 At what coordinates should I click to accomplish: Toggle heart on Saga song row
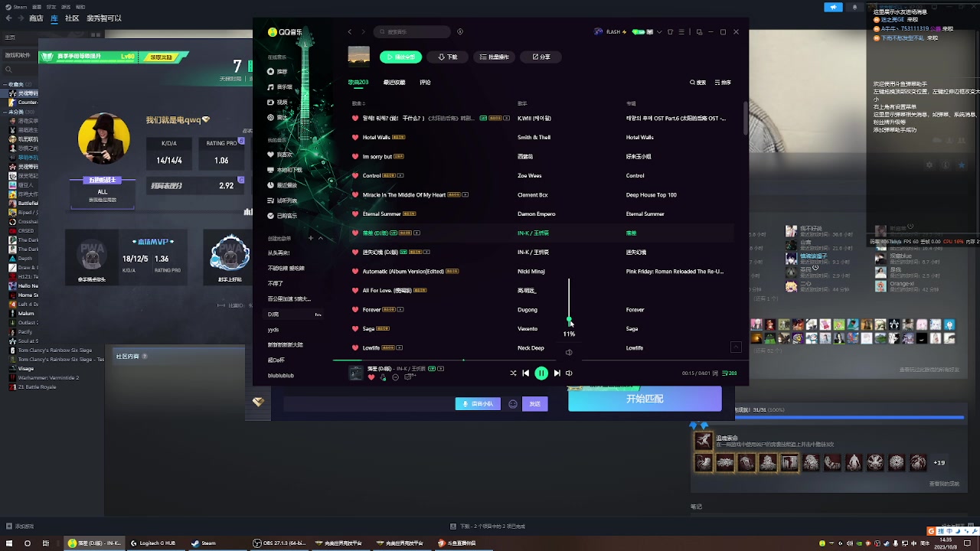(x=355, y=329)
